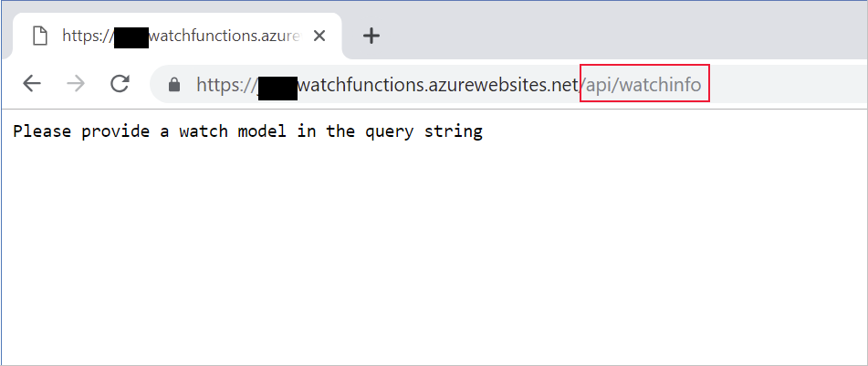Click the /api/watchinfo path in the URL
Screen dimensions: 868x366
pos(644,86)
